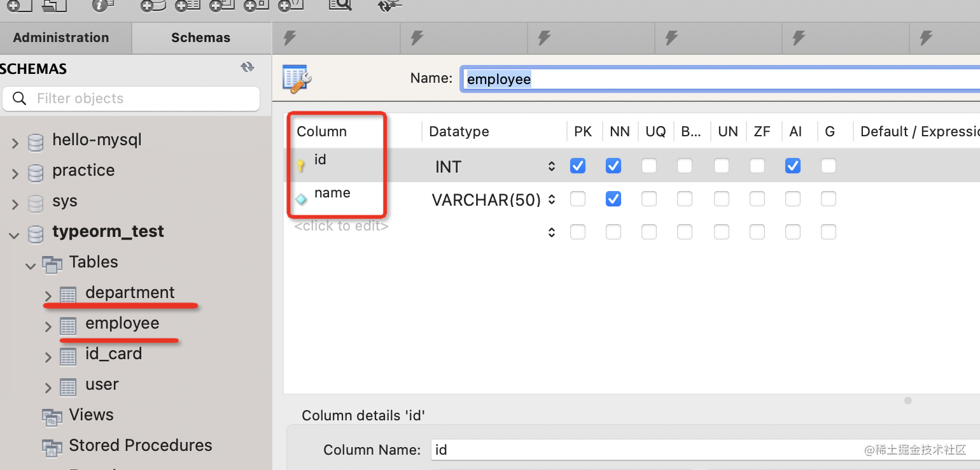The height and width of the screenshot is (470, 980).
Task: Click the search table data toolbar icon
Action: point(340,4)
